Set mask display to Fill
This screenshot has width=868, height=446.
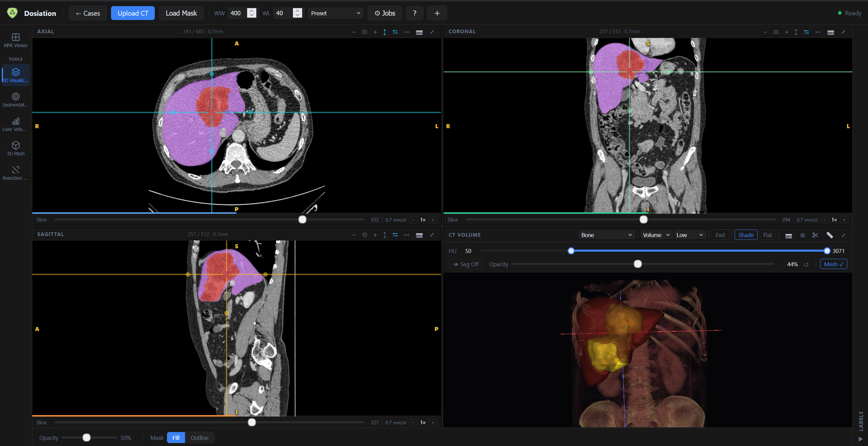(176, 438)
